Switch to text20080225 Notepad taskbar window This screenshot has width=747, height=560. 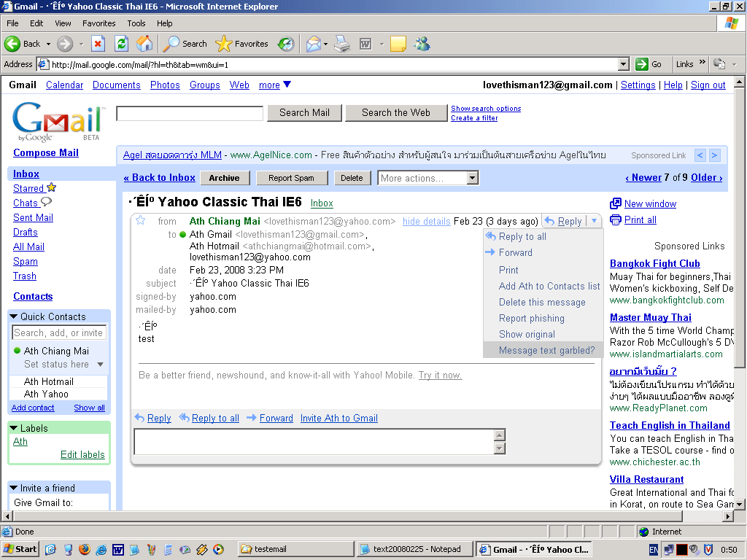[415, 549]
